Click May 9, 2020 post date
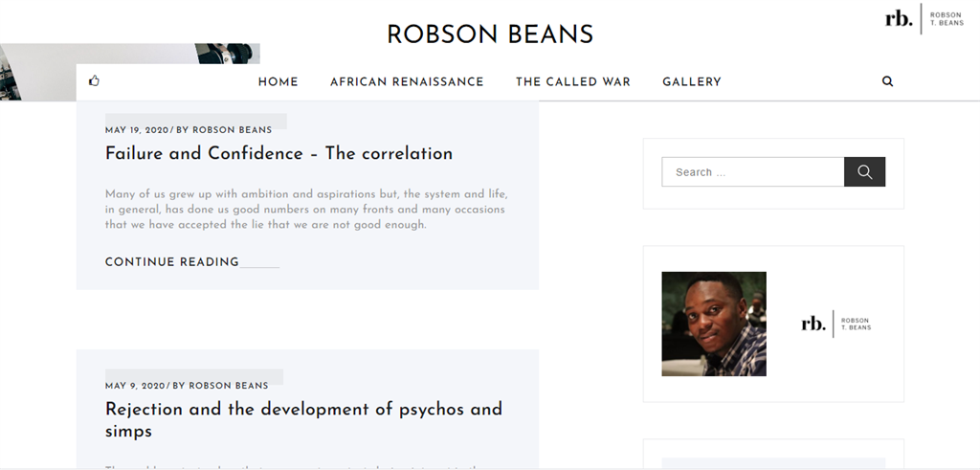 pos(135,386)
